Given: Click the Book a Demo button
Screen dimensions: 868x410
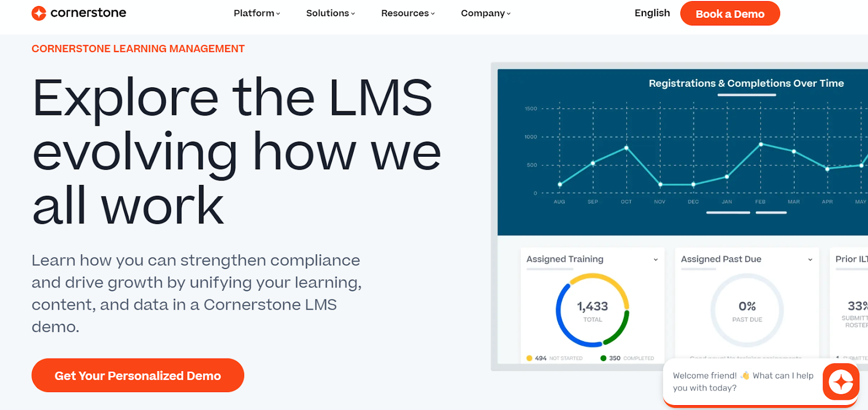Looking at the screenshot, I should (x=730, y=14).
